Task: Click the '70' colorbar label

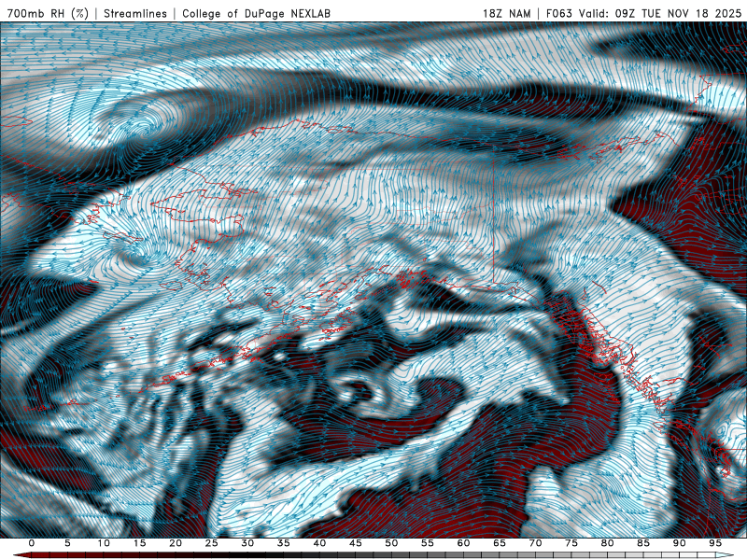Action: coord(535,543)
